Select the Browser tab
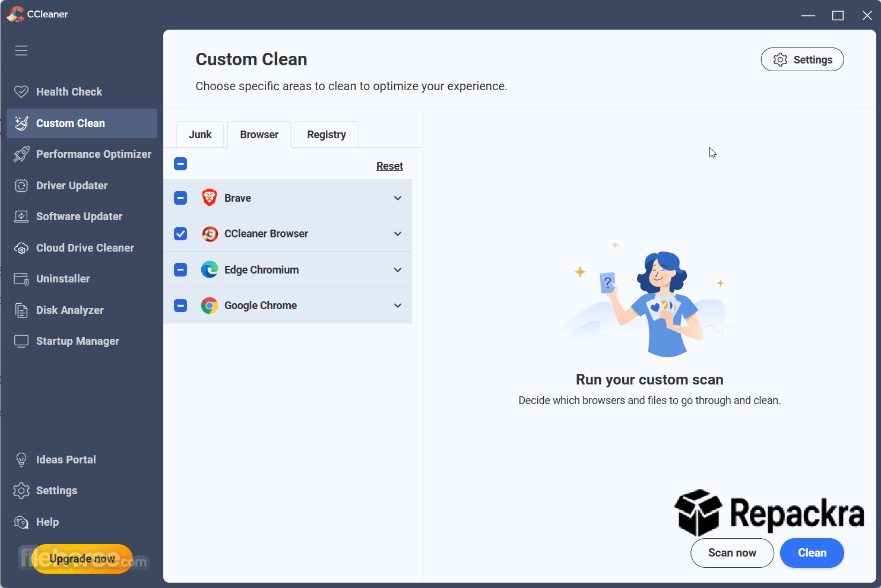Viewport: 881px width, 588px height. [259, 135]
